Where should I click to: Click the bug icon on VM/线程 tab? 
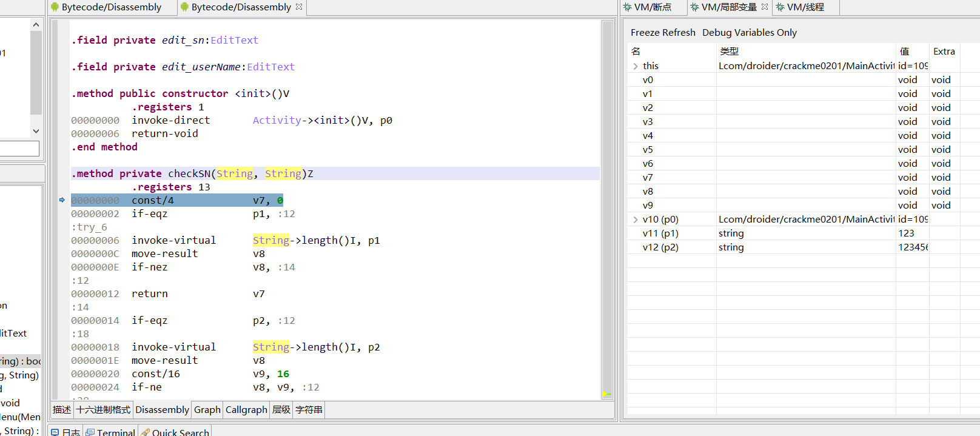tap(780, 7)
